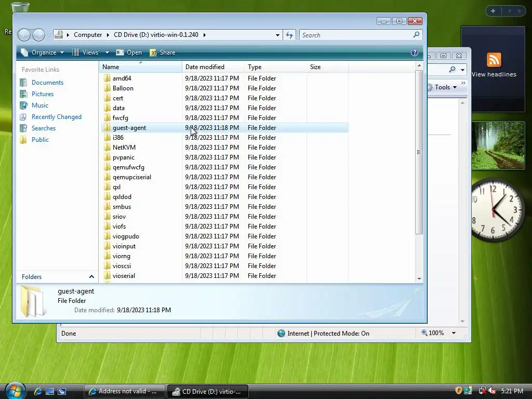Open Public favorite link
532x399 pixels.
40,139
